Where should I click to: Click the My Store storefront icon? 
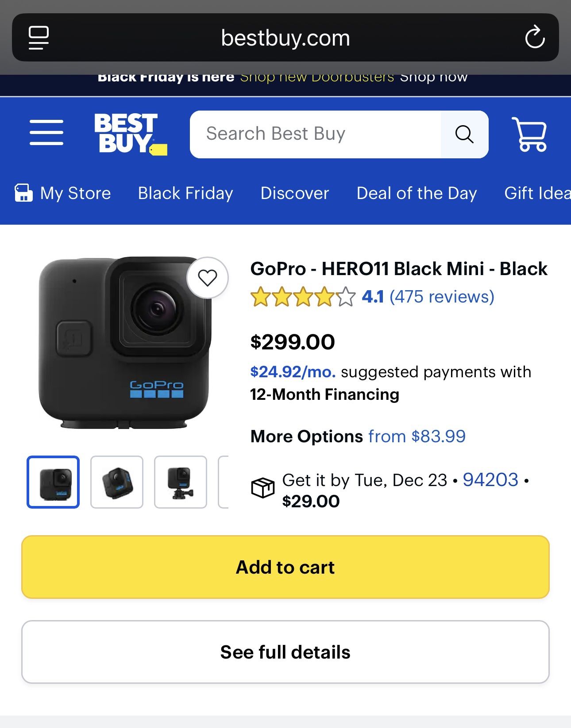coord(24,193)
